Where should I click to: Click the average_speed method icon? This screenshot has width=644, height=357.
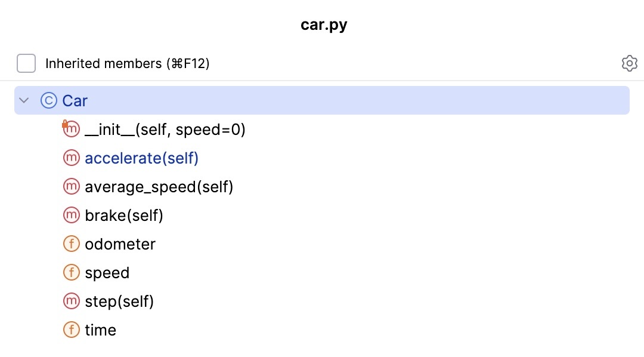pyautogui.click(x=71, y=186)
